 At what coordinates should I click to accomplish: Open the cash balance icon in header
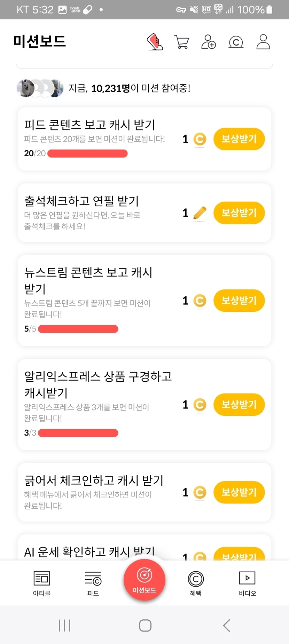(236, 42)
